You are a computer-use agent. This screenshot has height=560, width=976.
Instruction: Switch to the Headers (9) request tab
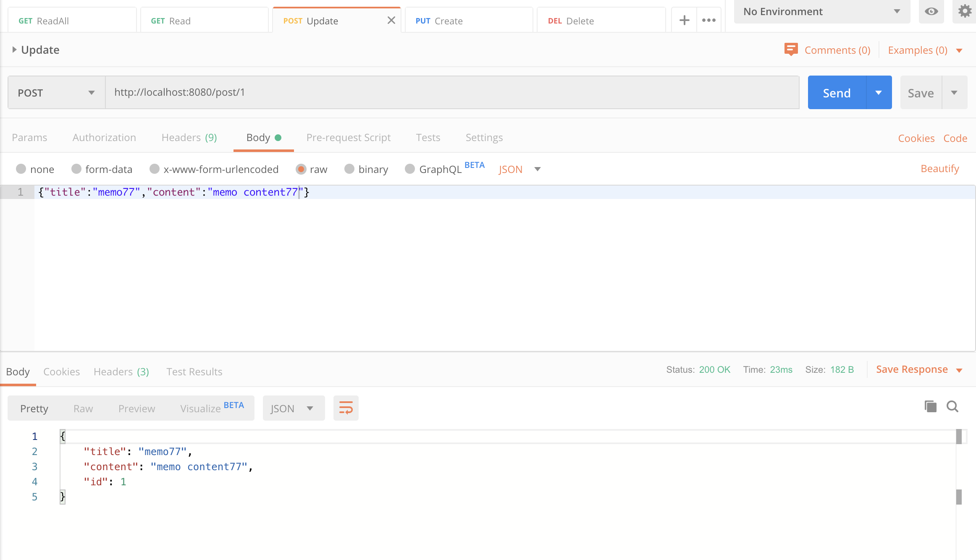coord(189,138)
